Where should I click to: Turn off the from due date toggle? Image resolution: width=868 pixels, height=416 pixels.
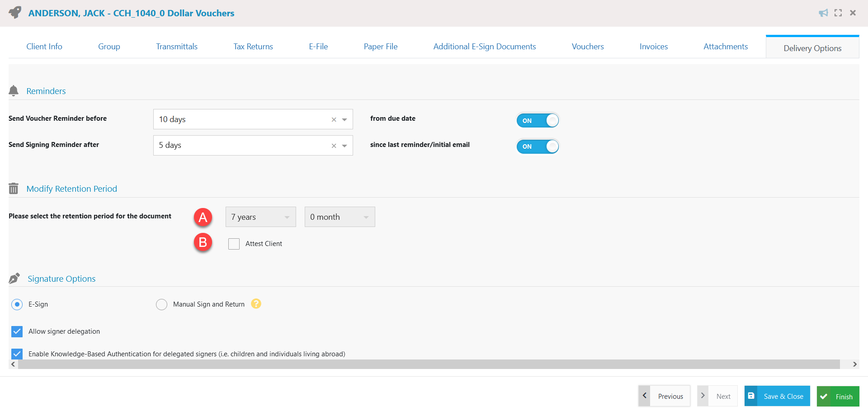point(538,120)
